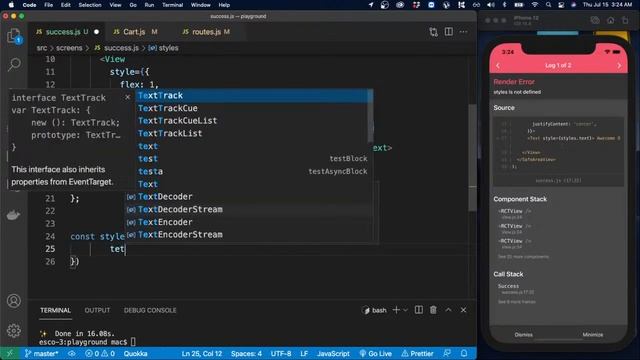Minimize the Render Error in simulator

coord(593,335)
